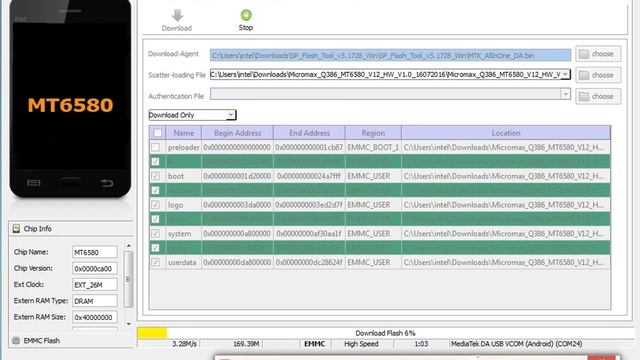
Task: Uncheck green row checkbox between logo and system
Action: click(156, 219)
